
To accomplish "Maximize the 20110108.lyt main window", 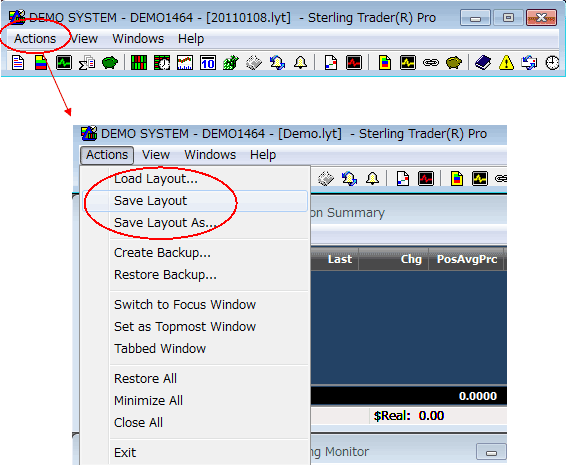I will point(508,18).
